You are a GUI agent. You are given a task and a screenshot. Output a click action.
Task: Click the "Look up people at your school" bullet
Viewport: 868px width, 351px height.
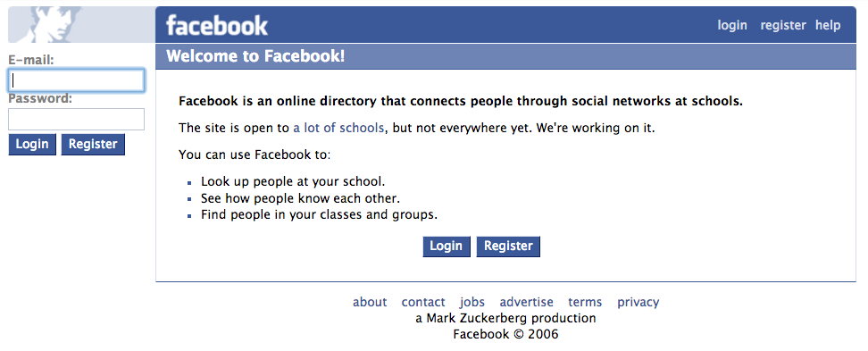[x=292, y=181]
